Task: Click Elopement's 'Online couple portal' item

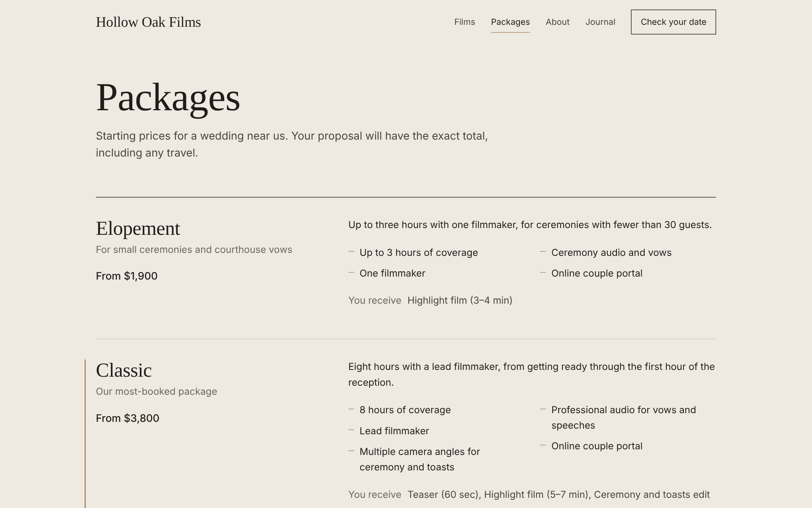Action: pos(597,273)
